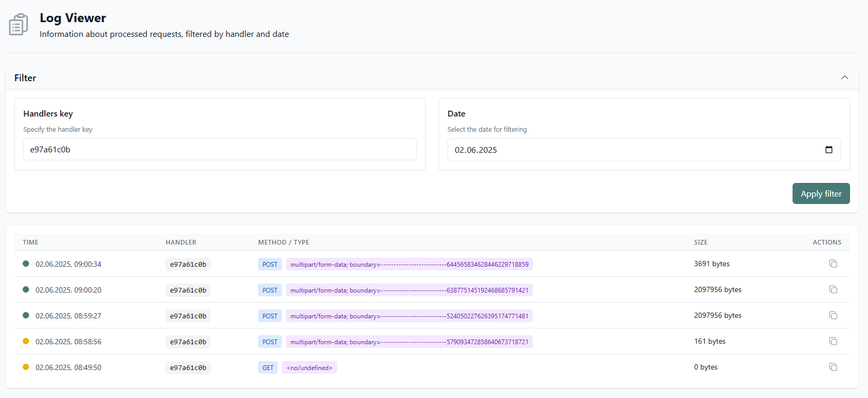The width and height of the screenshot is (868, 398).
Task: Click the yellow status dot for 08:58:56
Action: tap(26, 341)
